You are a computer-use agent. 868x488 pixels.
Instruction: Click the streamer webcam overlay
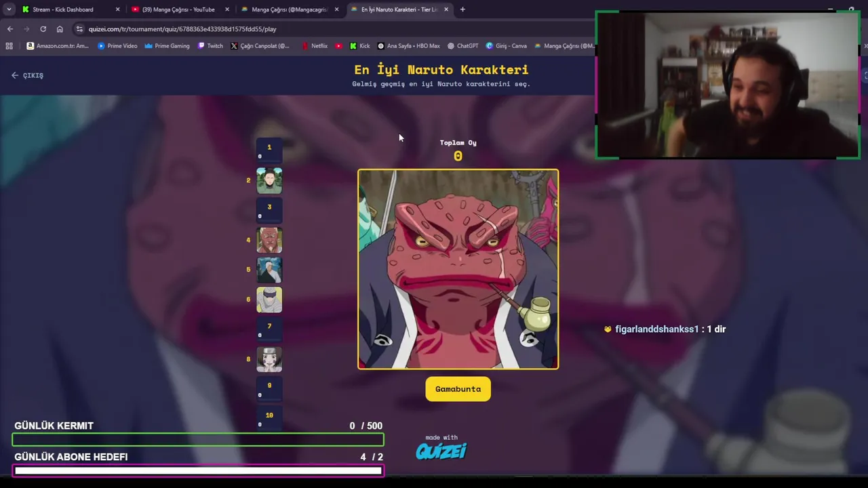[728, 85]
